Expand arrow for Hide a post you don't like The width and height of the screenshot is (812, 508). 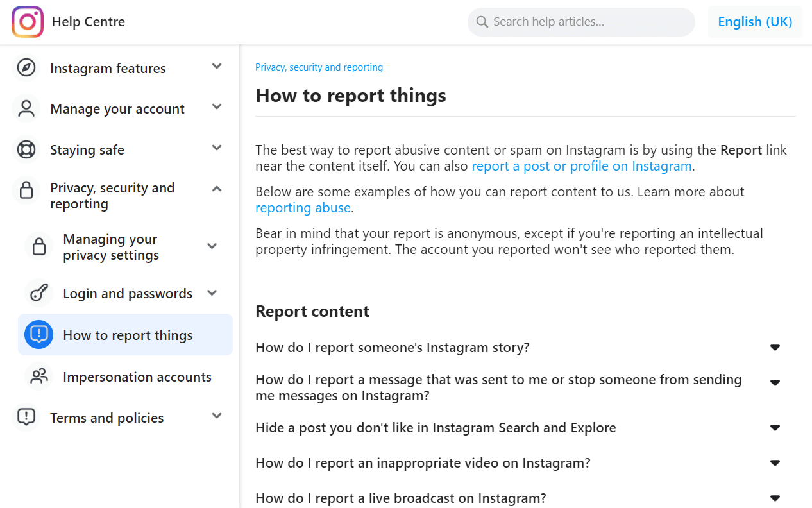[x=775, y=428]
